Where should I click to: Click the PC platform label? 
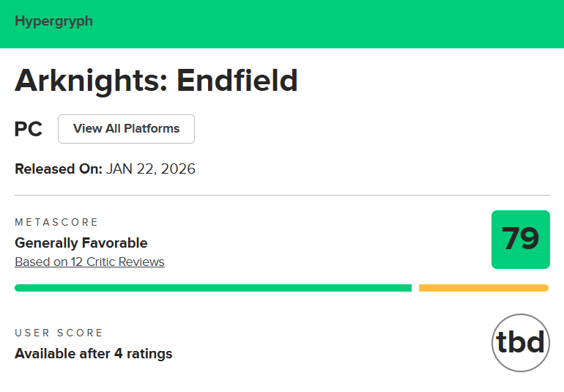29,130
